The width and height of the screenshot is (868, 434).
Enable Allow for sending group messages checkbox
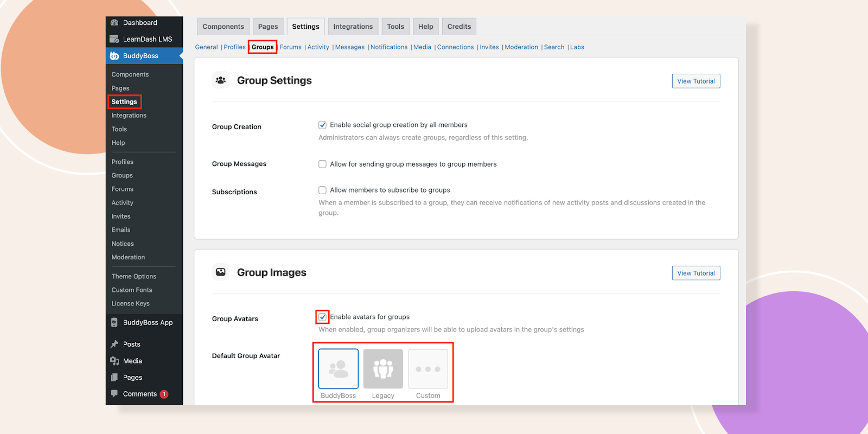coord(322,164)
